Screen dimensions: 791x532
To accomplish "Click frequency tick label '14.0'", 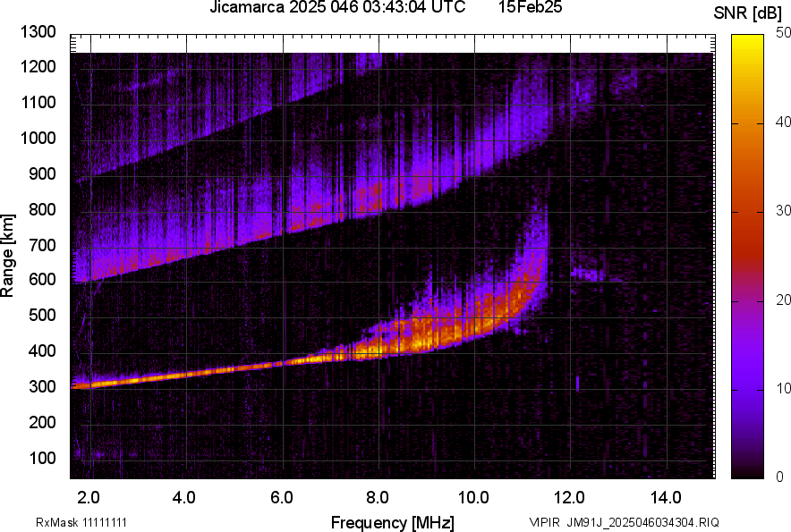I will point(666,498).
